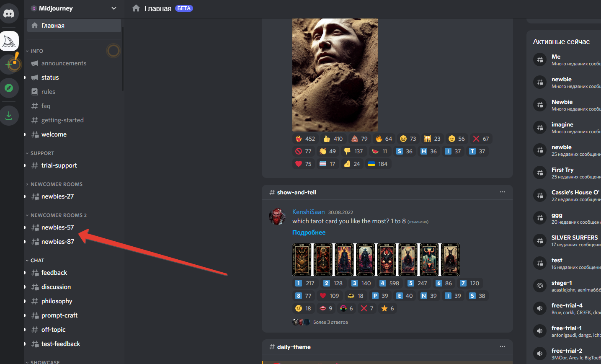The height and width of the screenshot is (364, 601).
Task: Collapse the NEWCOMER ROOMS 2 category
Action: (58, 215)
